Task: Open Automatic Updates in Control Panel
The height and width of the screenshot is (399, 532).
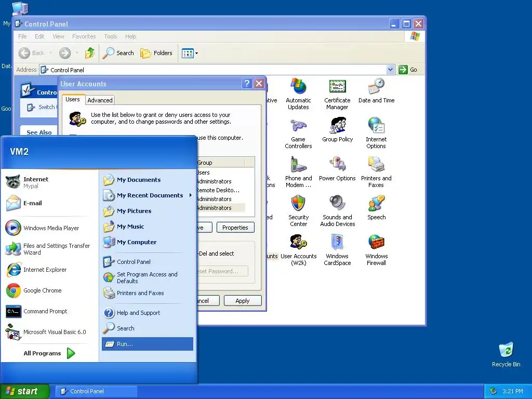Action: click(x=298, y=95)
